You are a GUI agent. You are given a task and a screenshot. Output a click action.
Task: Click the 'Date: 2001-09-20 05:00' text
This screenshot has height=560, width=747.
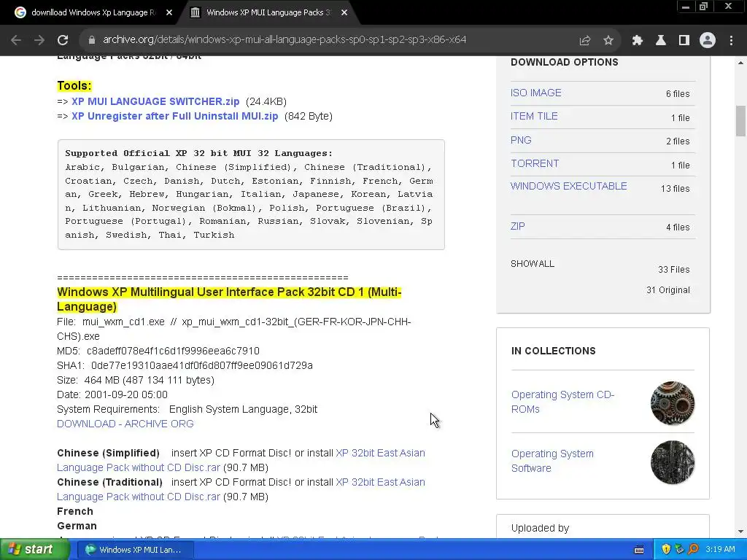coord(112,394)
